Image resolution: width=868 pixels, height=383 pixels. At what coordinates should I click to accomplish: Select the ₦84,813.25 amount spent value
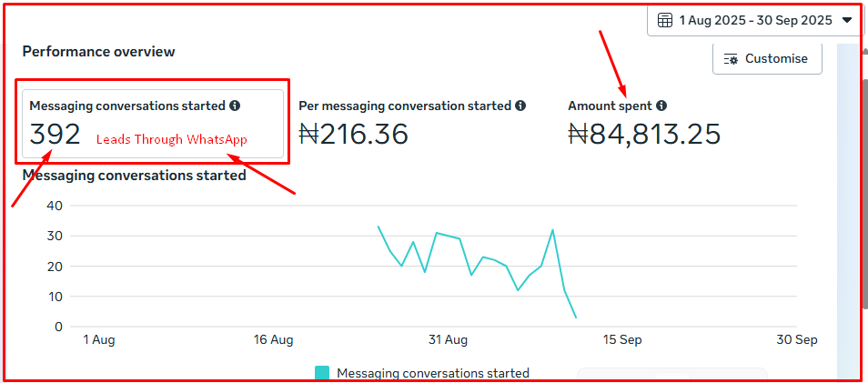[644, 135]
